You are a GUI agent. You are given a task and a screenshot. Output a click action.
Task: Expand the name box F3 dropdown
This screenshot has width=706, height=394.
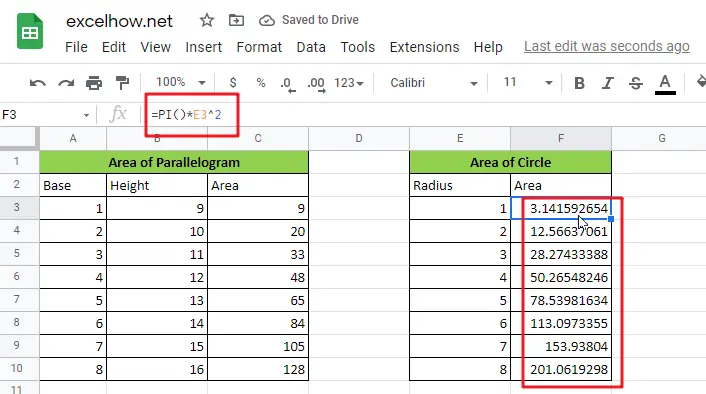86,116
